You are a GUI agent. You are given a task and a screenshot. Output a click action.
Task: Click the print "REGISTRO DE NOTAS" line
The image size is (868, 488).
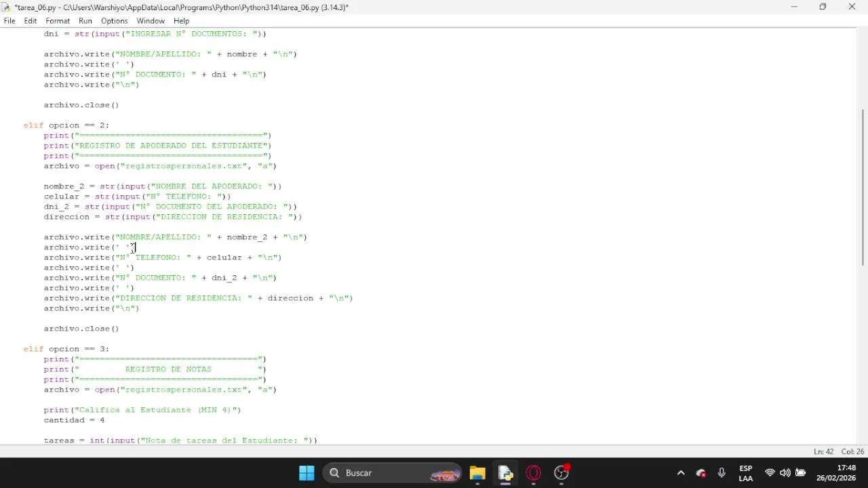[x=155, y=369]
